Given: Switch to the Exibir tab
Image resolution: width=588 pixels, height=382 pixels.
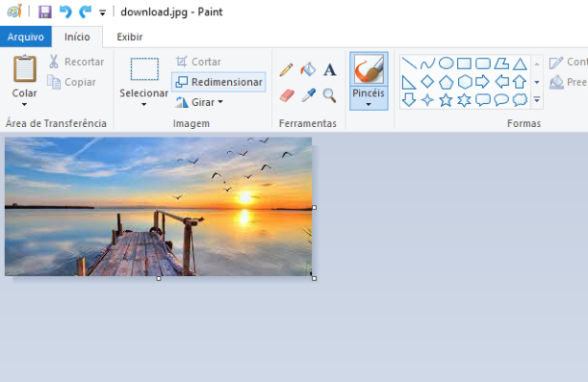Looking at the screenshot, I should click(130, 37).
